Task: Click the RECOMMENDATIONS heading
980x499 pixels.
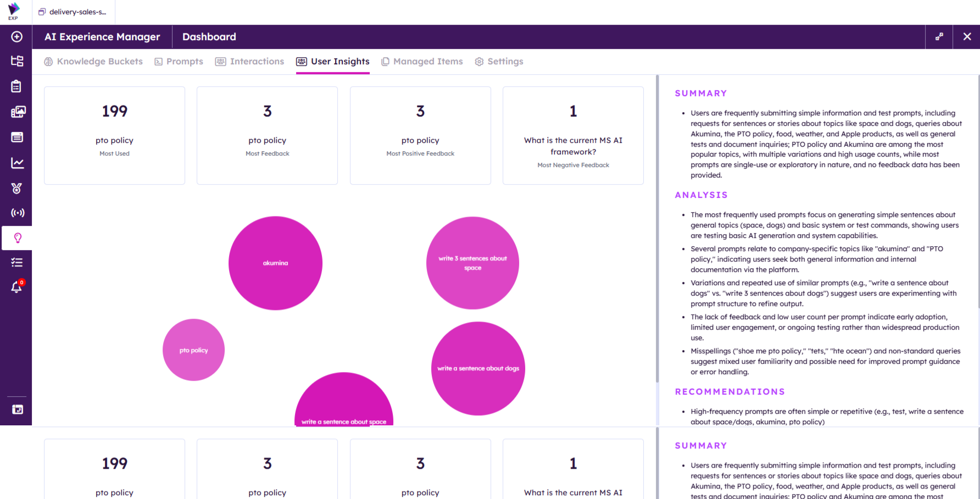Action: tap(730, 392)
